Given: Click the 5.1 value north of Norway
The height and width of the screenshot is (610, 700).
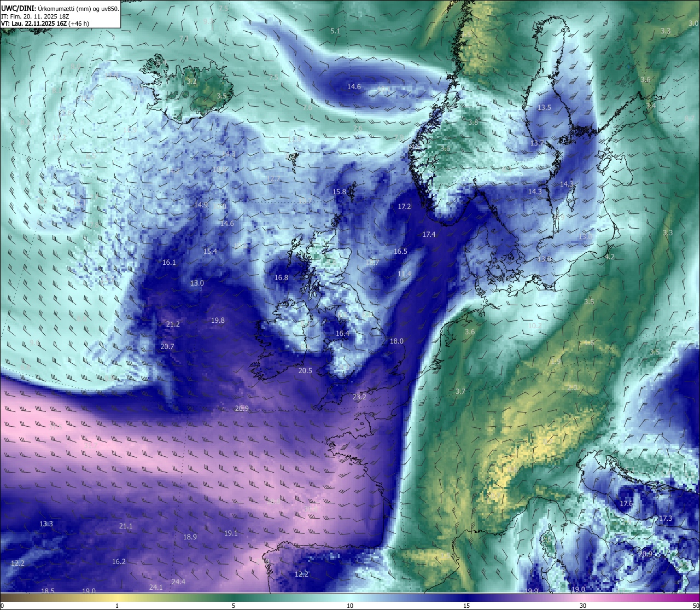Looking at the screenshot, I should coord(335,31).
